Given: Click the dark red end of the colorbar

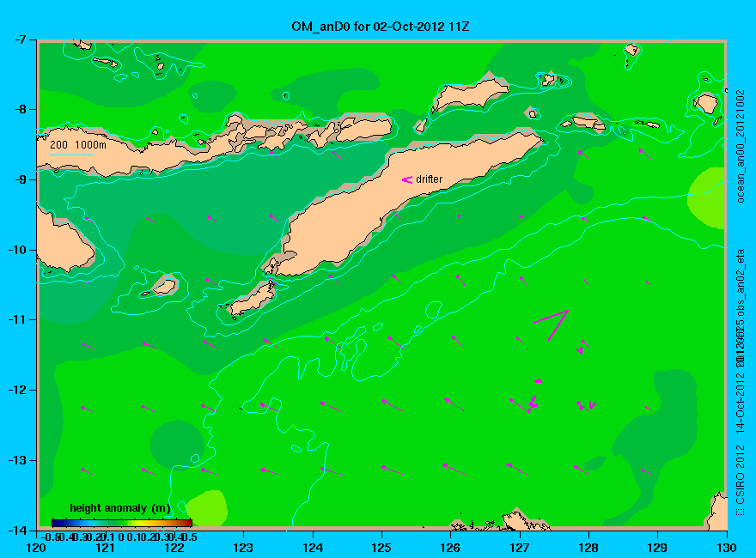Looking at the screenshot, I should [188, 523].
